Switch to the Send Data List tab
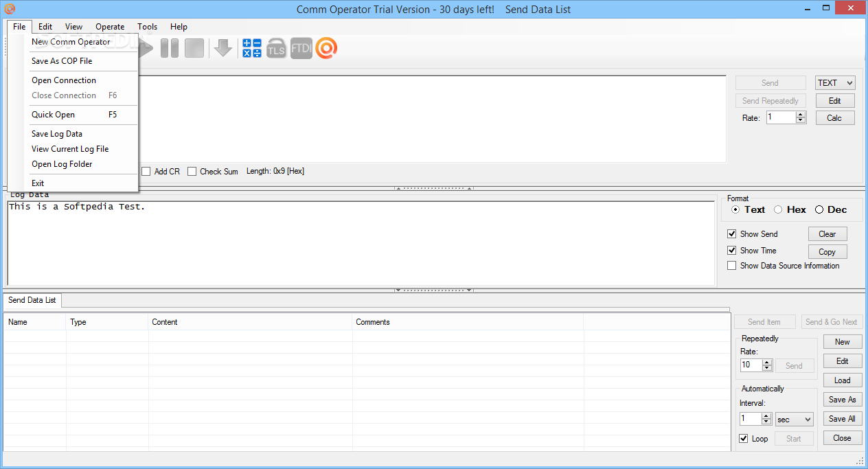The width and height of the screenshot is (868, 469). (32, 300)
